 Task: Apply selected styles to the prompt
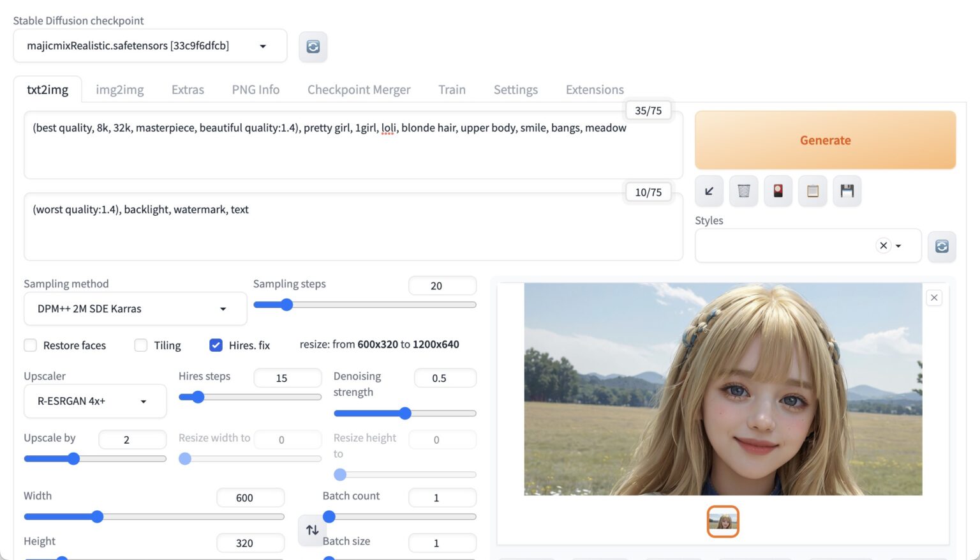pyautogui.click(x=812, y=191)
